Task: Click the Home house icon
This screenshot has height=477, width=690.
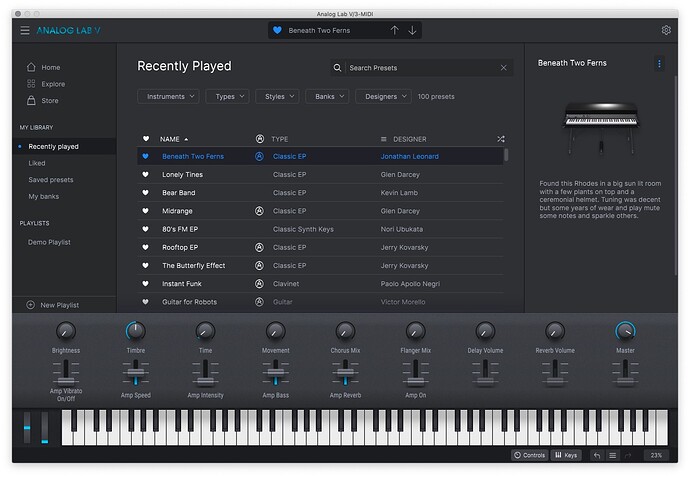Action: (x=31, y=67)
